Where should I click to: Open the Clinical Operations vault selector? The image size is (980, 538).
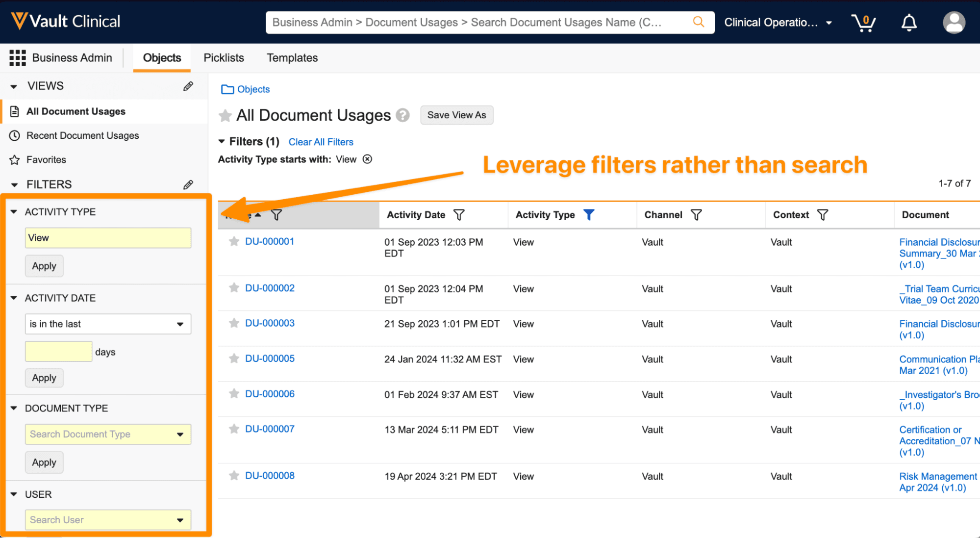click(779, 23)
